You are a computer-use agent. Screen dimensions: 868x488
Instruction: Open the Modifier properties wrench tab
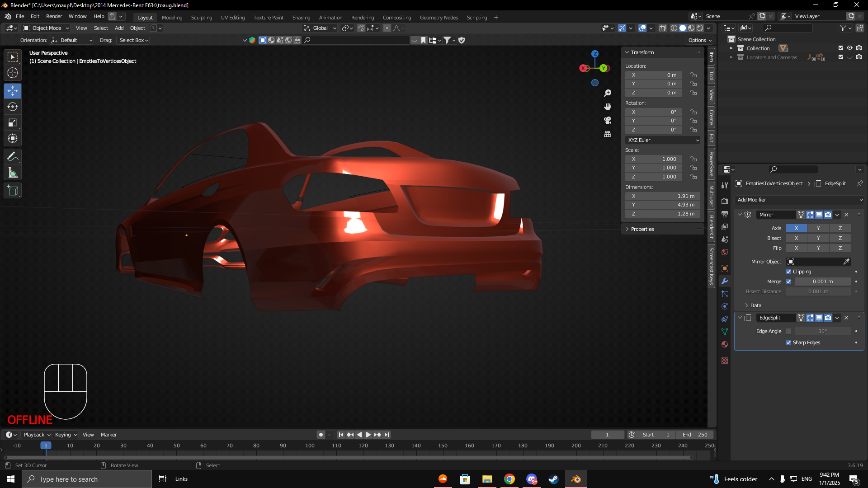[x=725, y=281]
